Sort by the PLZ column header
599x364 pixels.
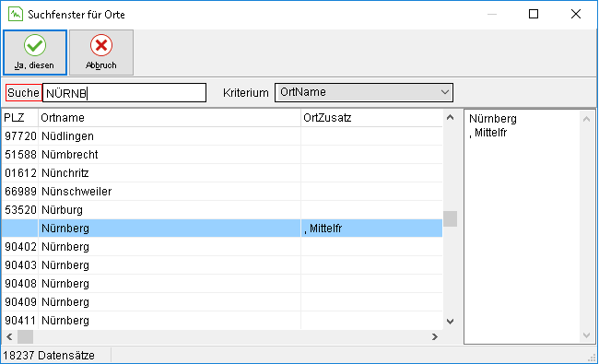click(20, 118)
